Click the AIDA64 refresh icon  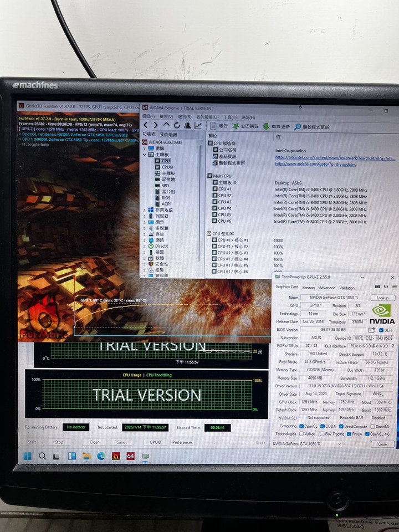(177, 126)
